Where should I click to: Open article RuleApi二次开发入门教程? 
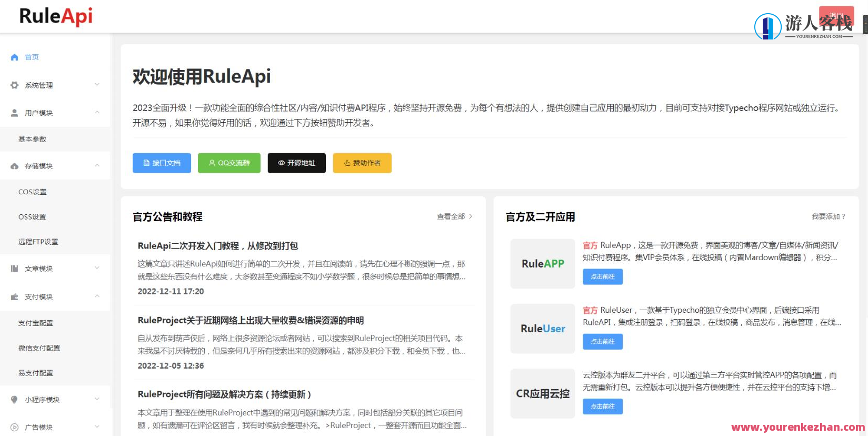pos(218,246)
